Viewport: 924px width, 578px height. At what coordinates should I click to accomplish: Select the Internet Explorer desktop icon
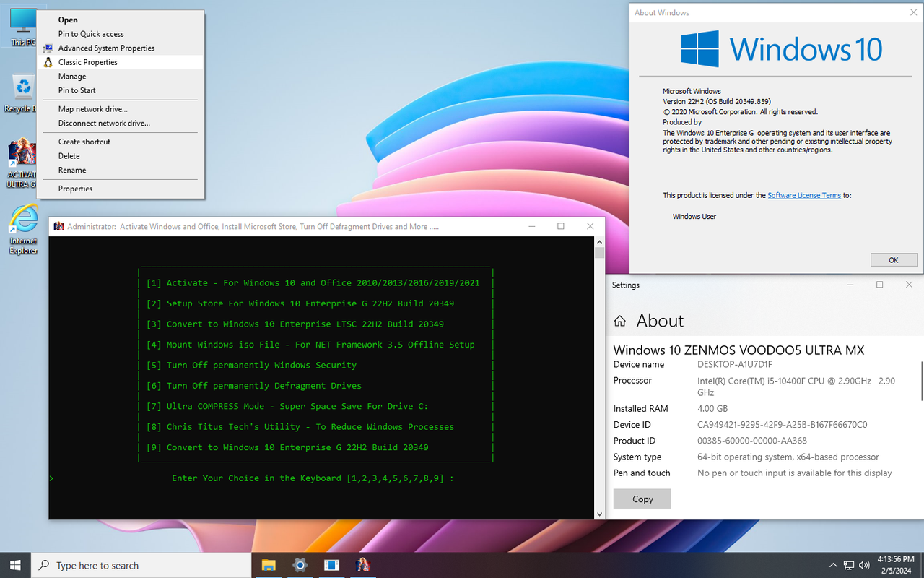(23, 229)
